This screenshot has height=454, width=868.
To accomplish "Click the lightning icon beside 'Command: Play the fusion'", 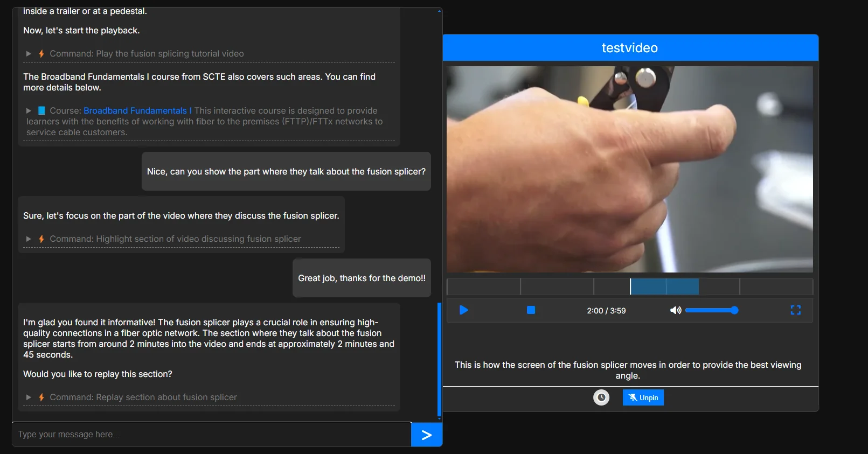I will click(x=41, y=54).
